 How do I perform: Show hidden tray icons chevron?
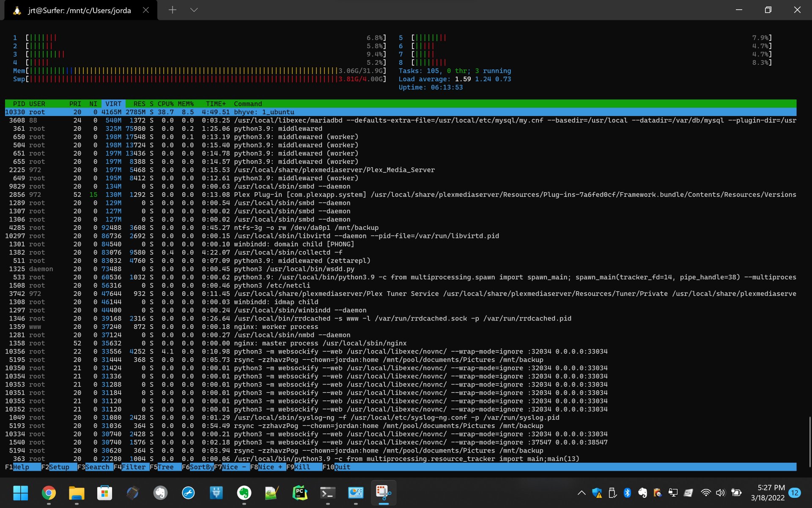582,493
